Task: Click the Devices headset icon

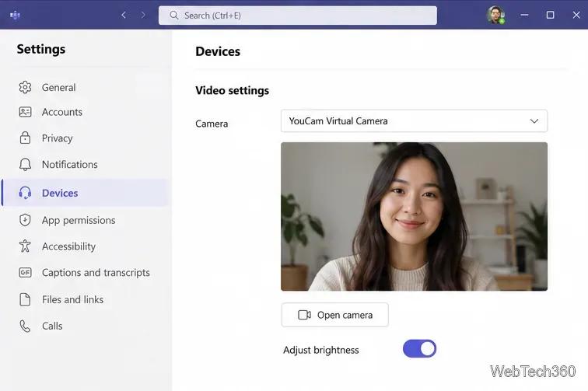Action: (x=25, y=193)
